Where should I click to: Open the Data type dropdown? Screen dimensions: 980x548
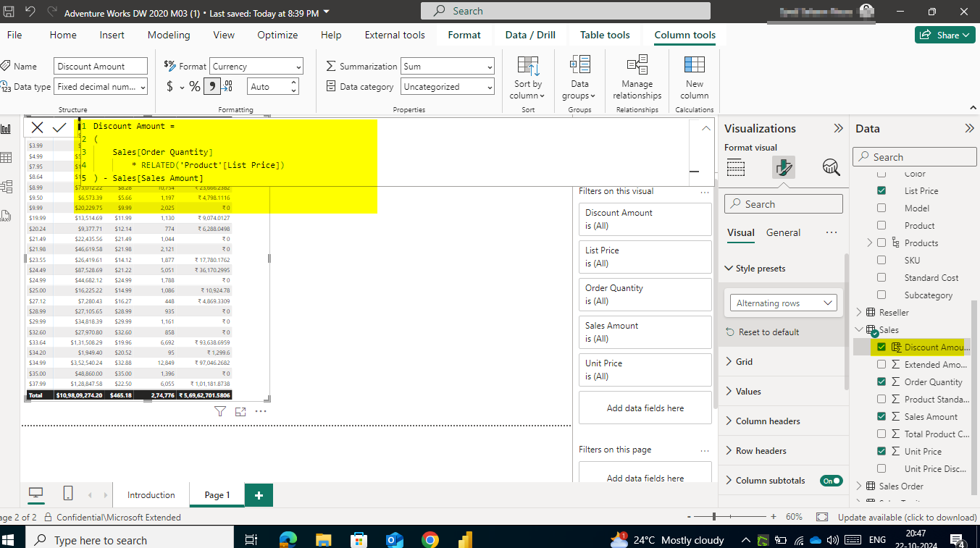click(101, 87)
